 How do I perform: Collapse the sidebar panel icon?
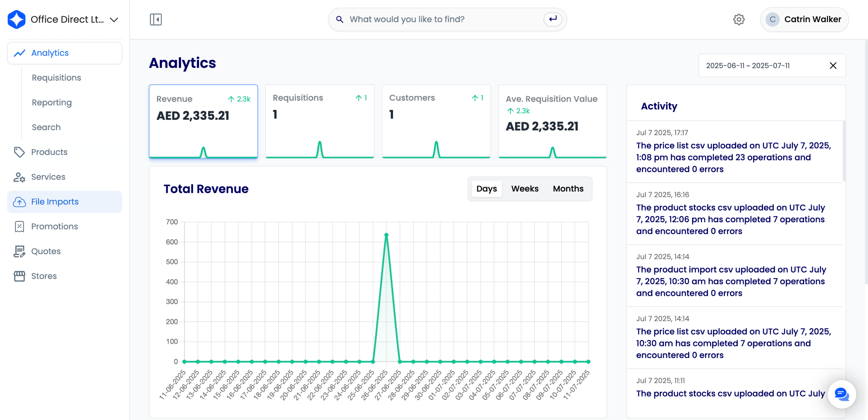[156, 19]
